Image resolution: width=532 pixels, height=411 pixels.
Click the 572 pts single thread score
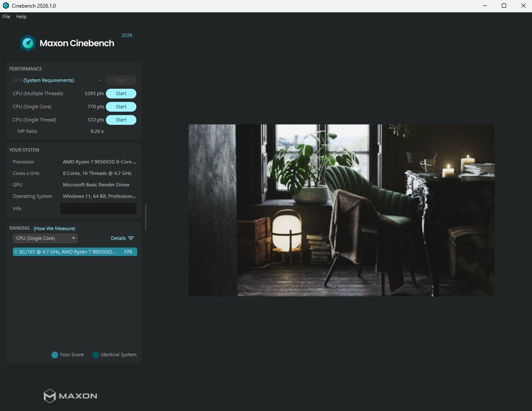96,120
